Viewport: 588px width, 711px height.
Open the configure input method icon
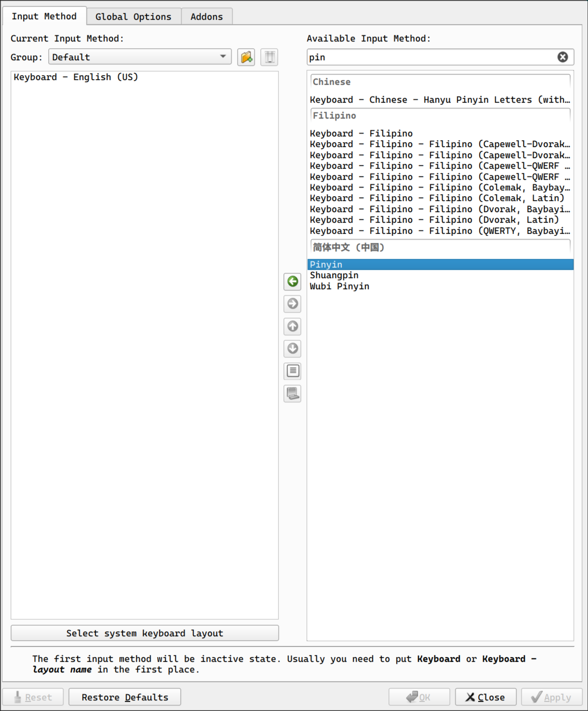click(x=293, y=371)
